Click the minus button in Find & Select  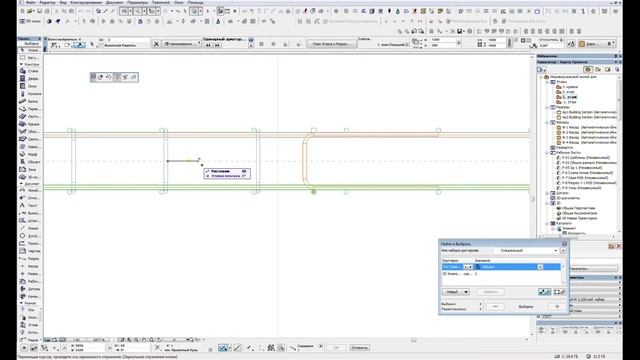pyautogui.click(x=495, y=307)
